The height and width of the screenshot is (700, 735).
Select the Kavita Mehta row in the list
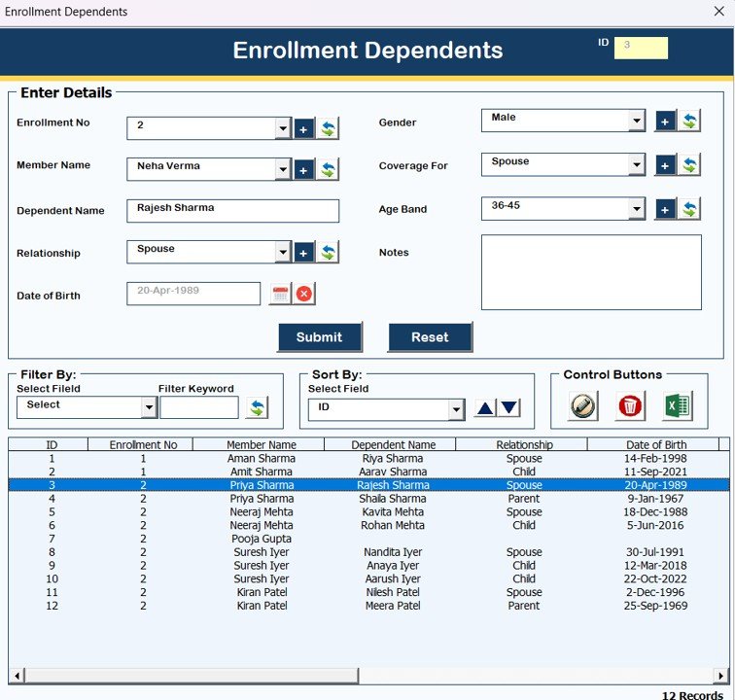tap(393, 512)
